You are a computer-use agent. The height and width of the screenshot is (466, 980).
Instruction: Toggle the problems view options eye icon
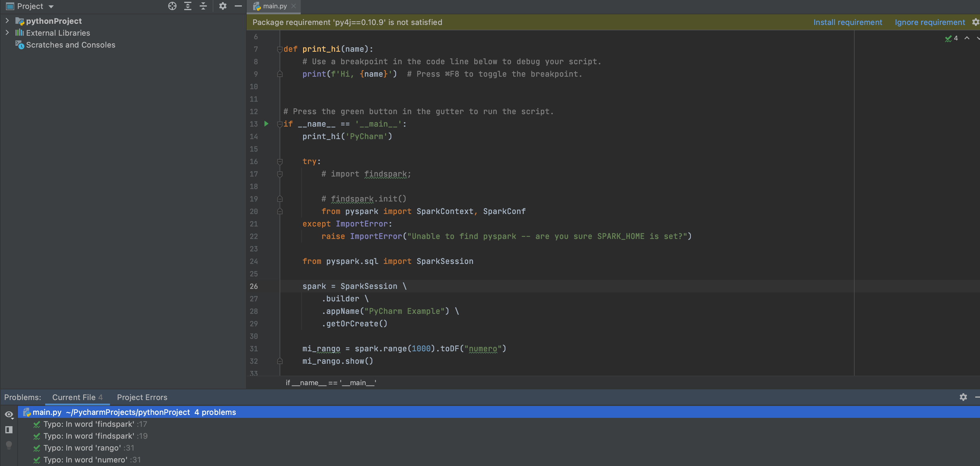9,415
